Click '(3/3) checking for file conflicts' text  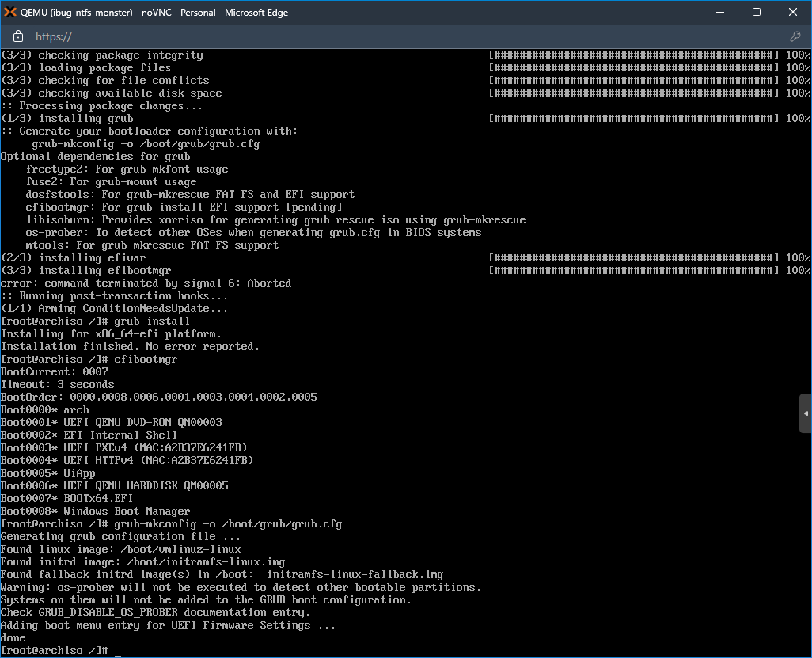(105, 81)
